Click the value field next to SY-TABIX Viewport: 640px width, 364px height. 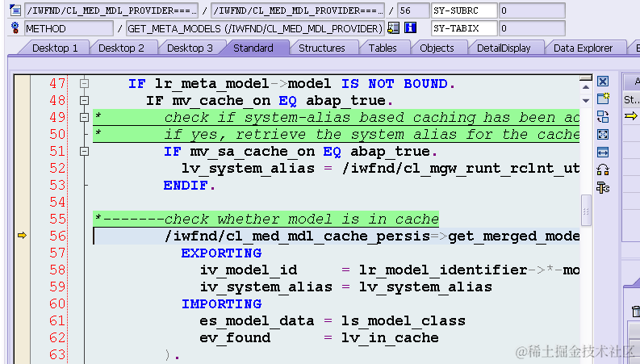coord(532,28)
